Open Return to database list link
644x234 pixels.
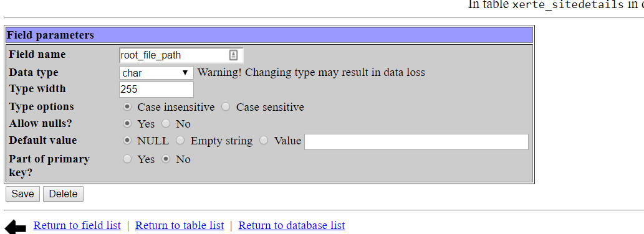tap(292, 225)
